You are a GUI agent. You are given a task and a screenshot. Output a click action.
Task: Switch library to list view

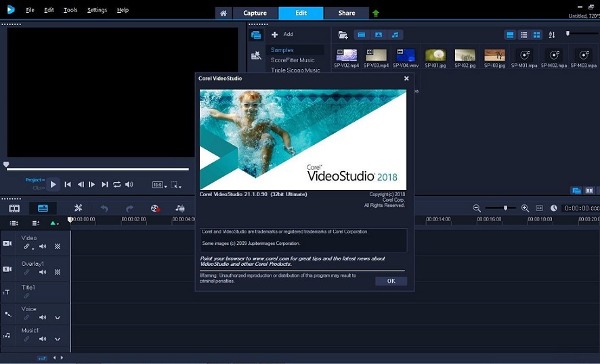tap(523, 35)
